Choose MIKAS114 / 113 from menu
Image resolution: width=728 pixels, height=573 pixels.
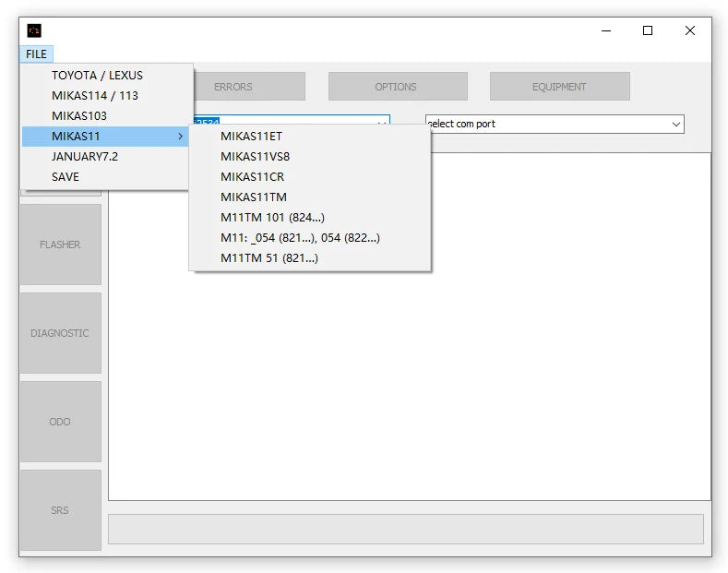pyautogui.click(x=94, y=96)
